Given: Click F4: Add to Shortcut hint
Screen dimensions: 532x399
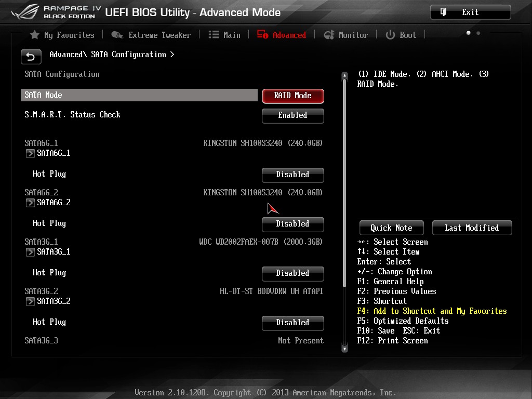Looking at the screenshot, I should click(432, 311).
